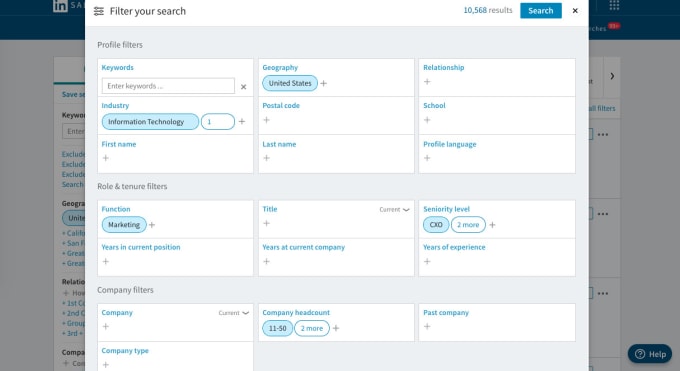Select the CXO seniority chip
680x371 pixels.
[436, 225]
